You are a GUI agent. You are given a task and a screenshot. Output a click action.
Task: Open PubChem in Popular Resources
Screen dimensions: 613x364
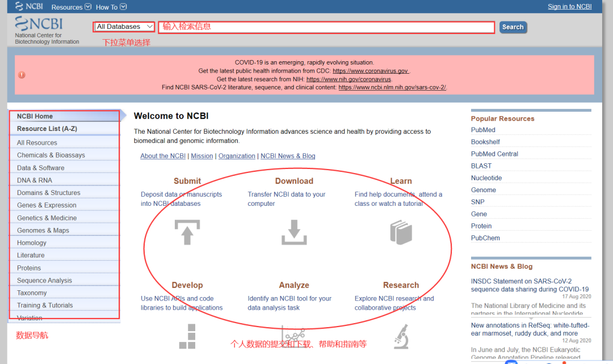[x=485, y=238]
